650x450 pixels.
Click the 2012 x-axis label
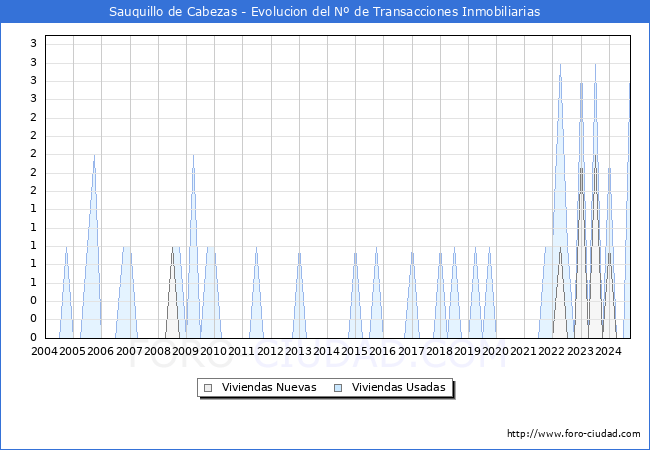tap(270, 351)
